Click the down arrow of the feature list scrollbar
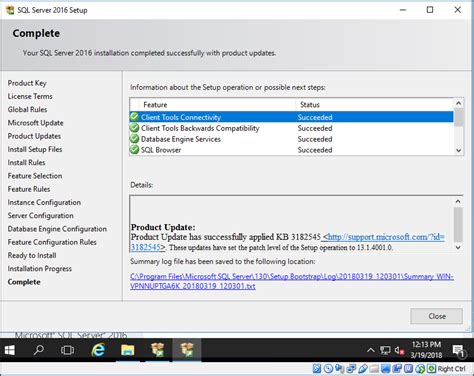The image size is (474, 376). tap(458, 150)
